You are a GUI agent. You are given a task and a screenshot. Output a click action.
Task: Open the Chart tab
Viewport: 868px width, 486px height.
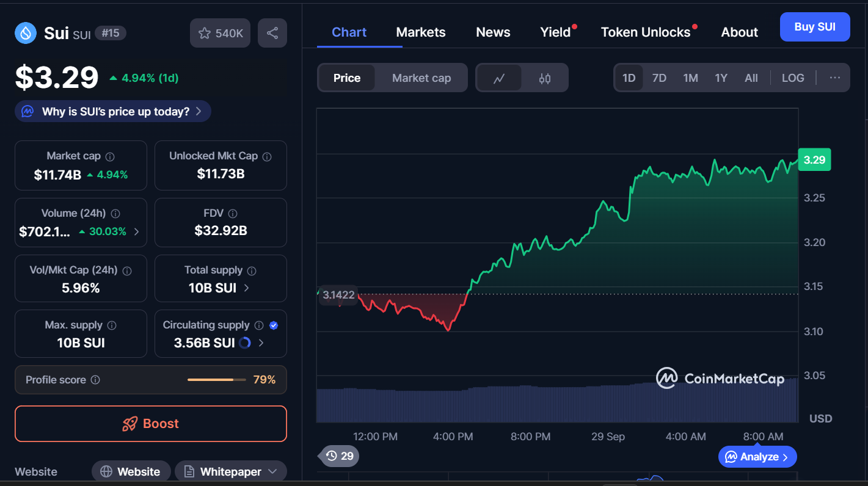tap(349, 32)
